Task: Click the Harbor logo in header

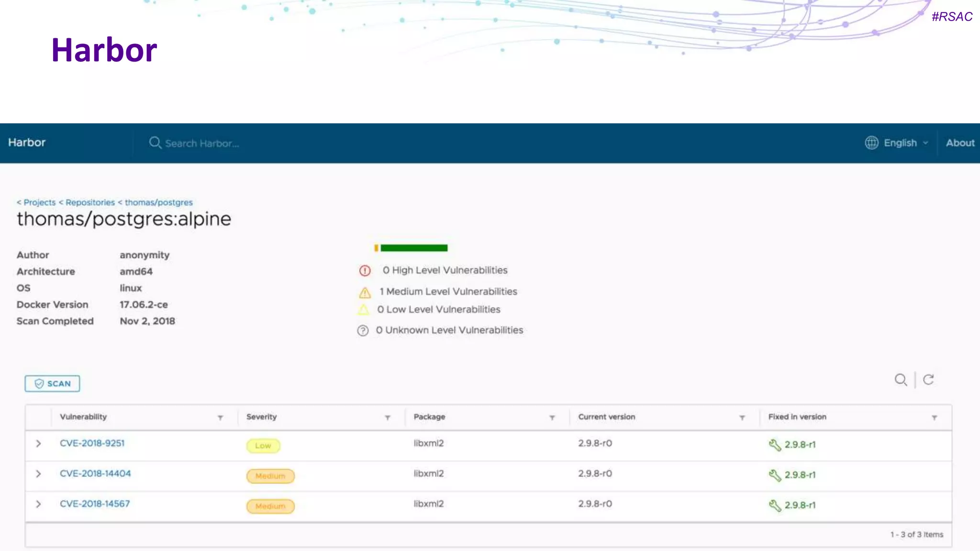Action: [27, 143]
